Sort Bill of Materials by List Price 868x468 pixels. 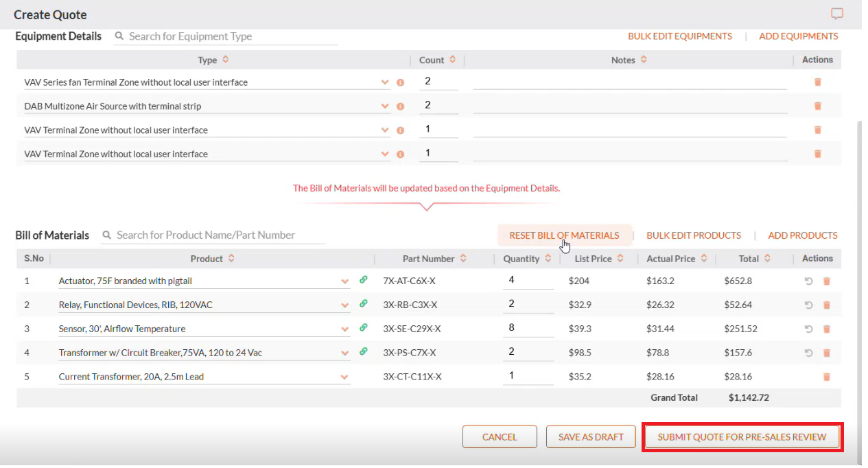tap(620, 259)
